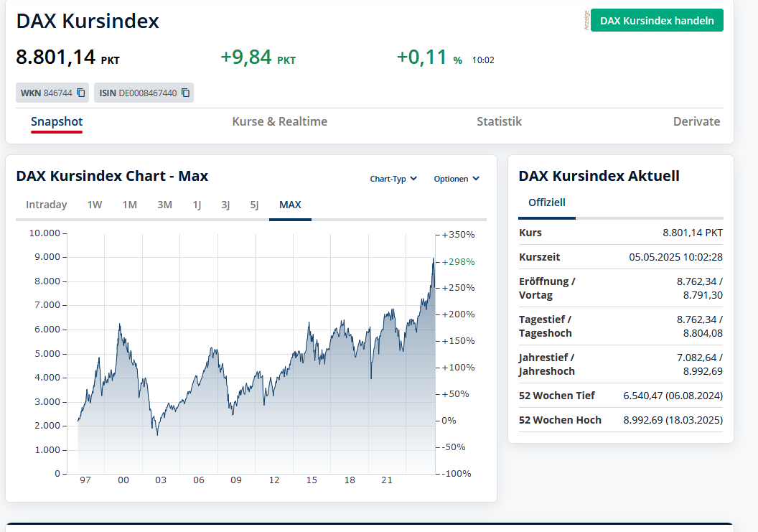Viewport: 758px width, 532px height.
Task: Click the Jahrestief / Jahreshoch label
Action: tap(547, 364)
